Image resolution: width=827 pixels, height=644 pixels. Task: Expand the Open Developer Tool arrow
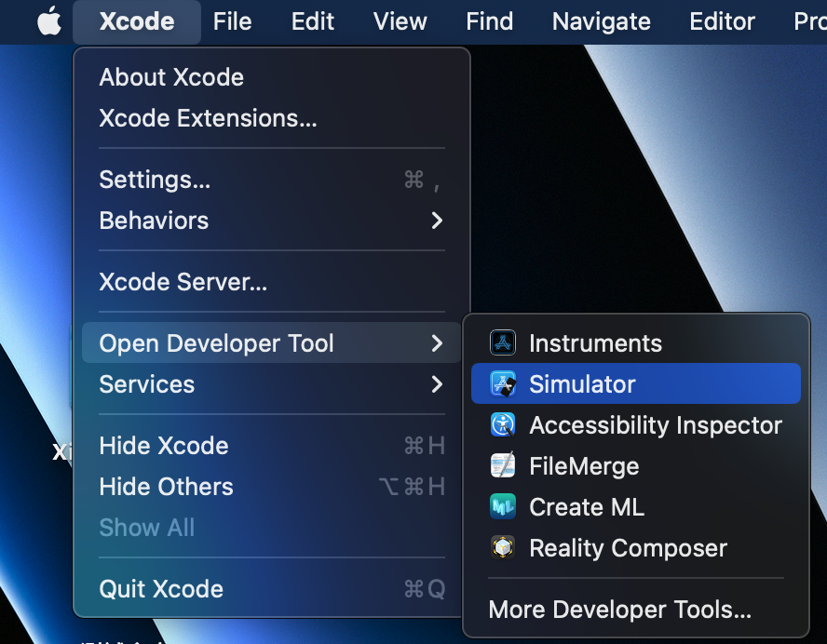(x=437, y=343)
